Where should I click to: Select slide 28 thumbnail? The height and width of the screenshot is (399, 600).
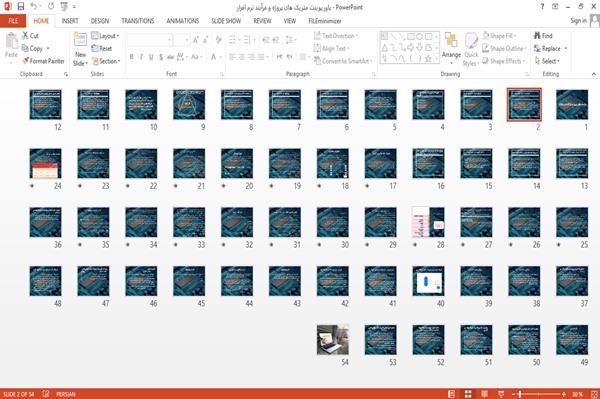[428, 222]
